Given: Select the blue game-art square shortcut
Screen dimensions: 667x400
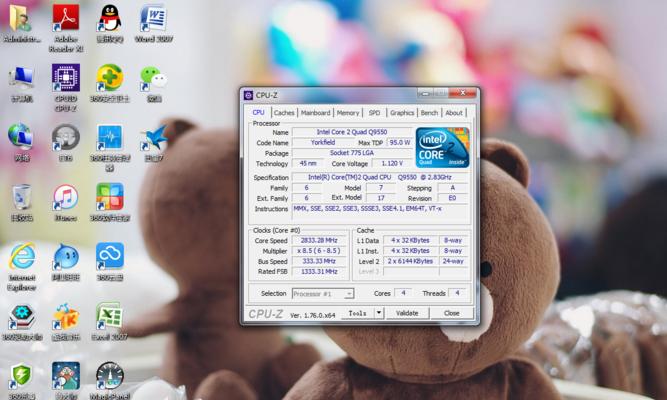Looking at the screenshot, I should click(66, 376).
